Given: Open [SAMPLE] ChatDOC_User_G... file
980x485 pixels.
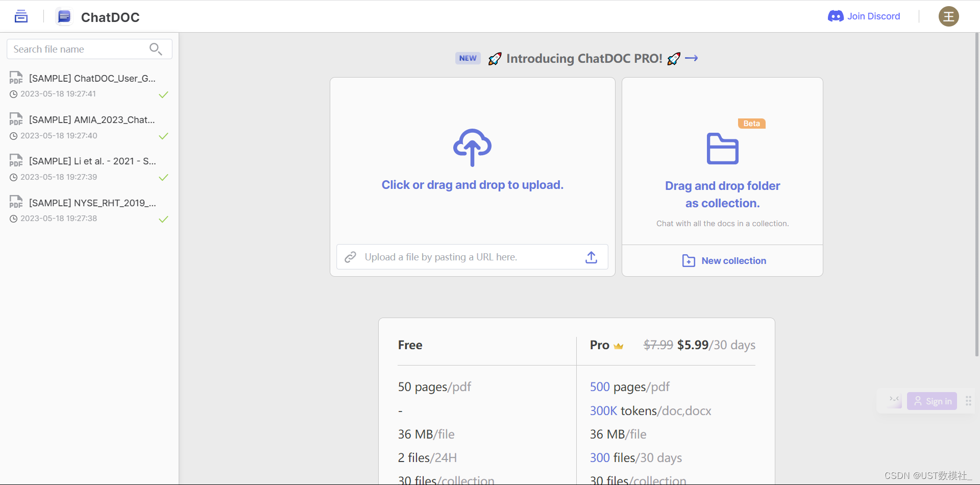Looking at the screenshot, I should point(92,78).
